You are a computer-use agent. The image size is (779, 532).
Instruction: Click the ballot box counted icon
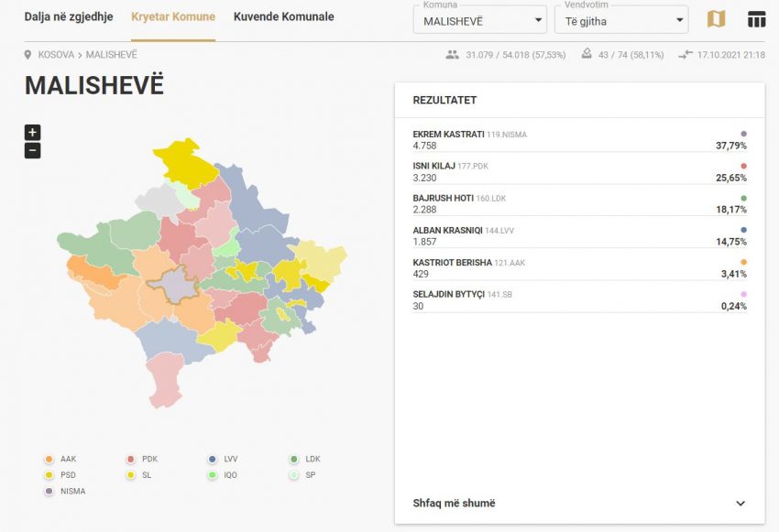pyautogui.click(x=587, y=55)
